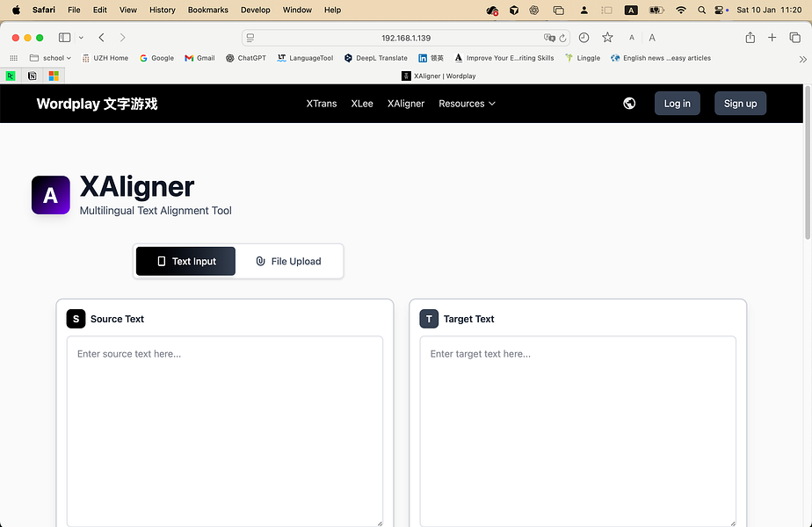Click into the source text area

(225, 431)
